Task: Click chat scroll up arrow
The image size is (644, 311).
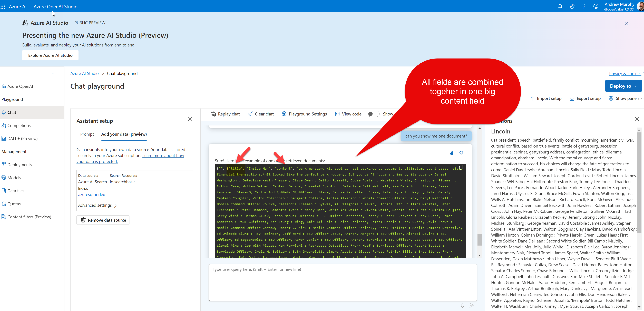Action: point(480,128)
